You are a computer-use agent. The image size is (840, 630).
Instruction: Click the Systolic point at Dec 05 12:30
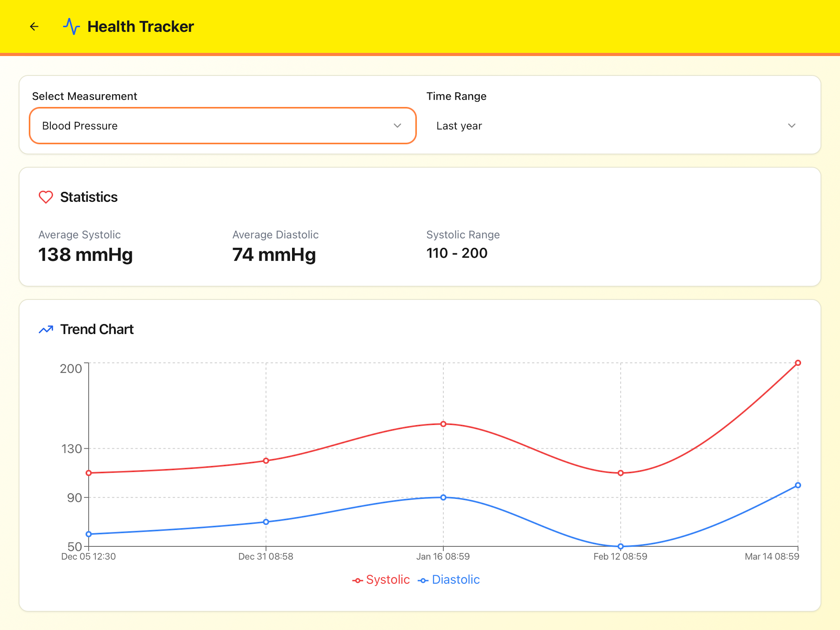point(89,473)
